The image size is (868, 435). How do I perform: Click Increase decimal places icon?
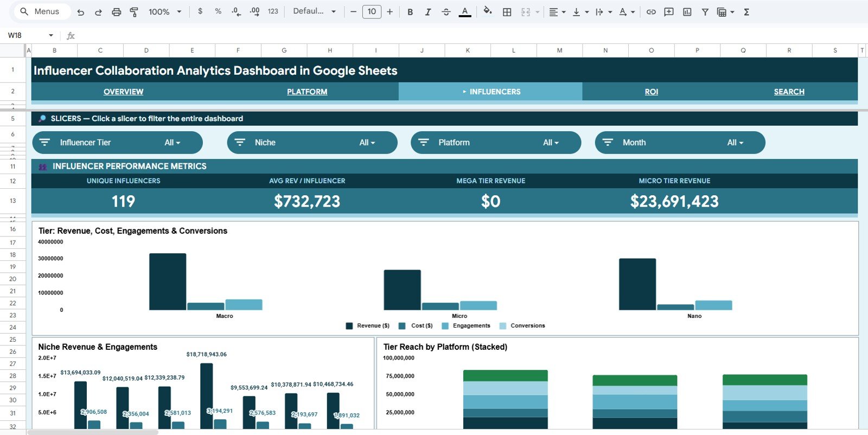coord(254,11)
